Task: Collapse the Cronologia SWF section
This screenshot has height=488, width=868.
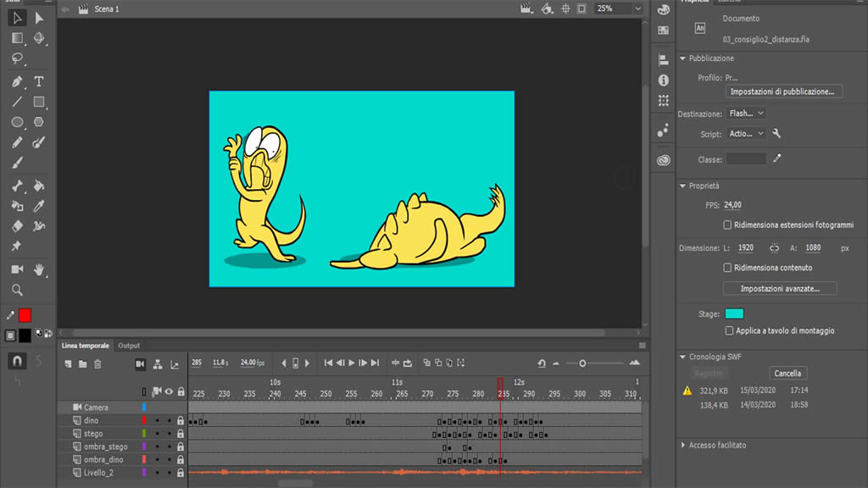Action: [x=682, y=357]
